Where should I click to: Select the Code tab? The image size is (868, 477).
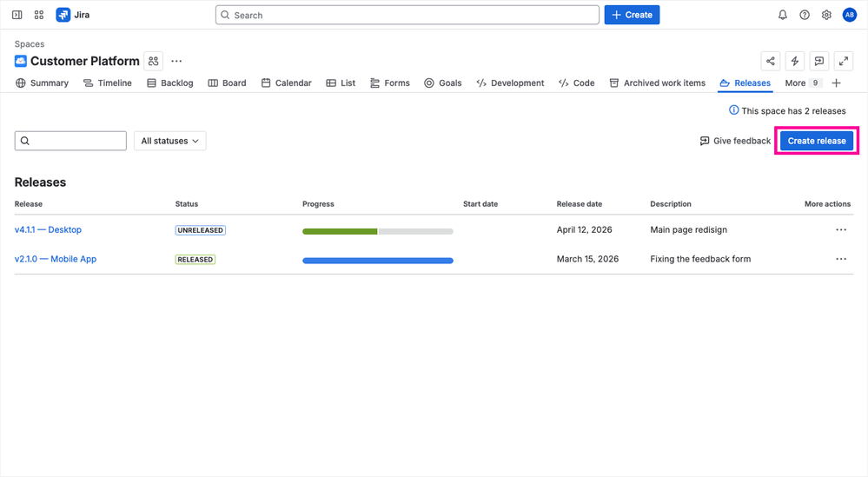pyautogui.click(x=577, y=83)
